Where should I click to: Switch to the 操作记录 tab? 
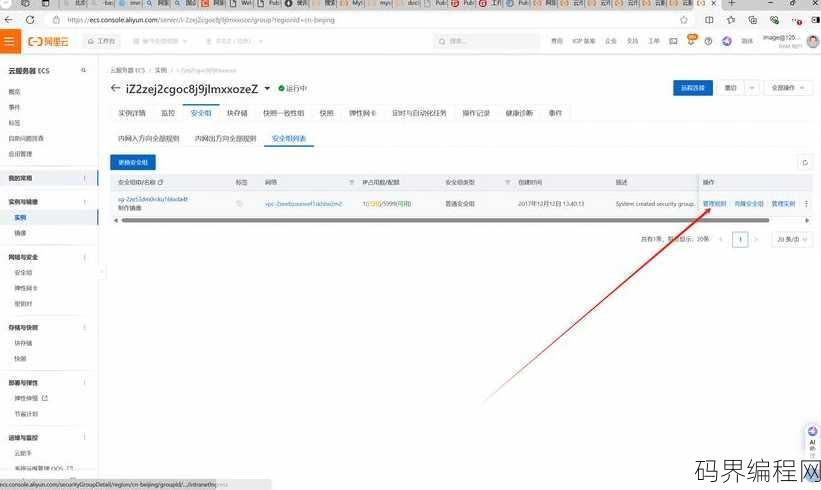coord(475,113)
